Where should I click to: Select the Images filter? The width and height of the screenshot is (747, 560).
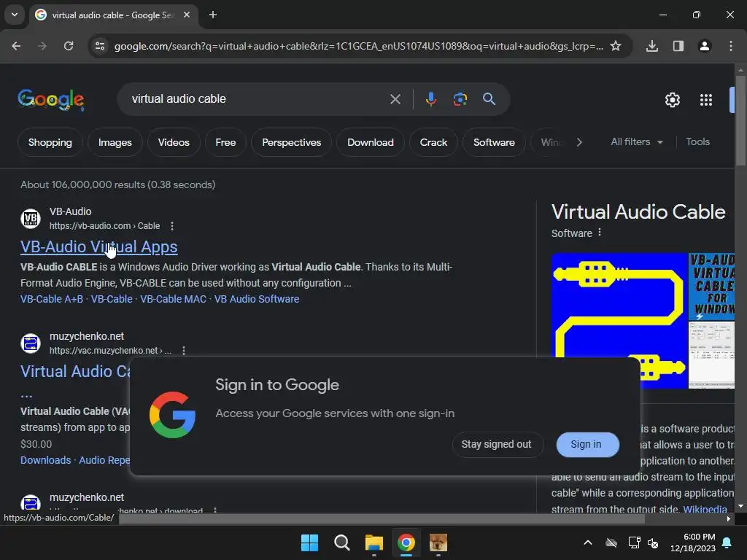click(x=115, y=142)
